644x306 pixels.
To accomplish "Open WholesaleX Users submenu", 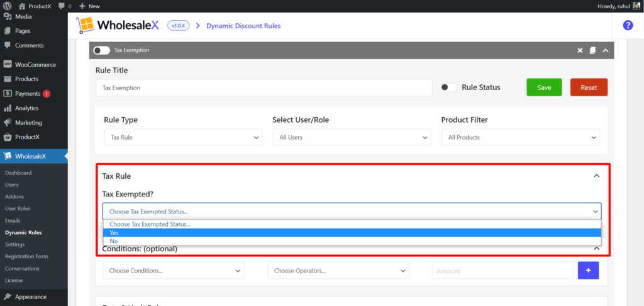I will [x=12, y=184].
